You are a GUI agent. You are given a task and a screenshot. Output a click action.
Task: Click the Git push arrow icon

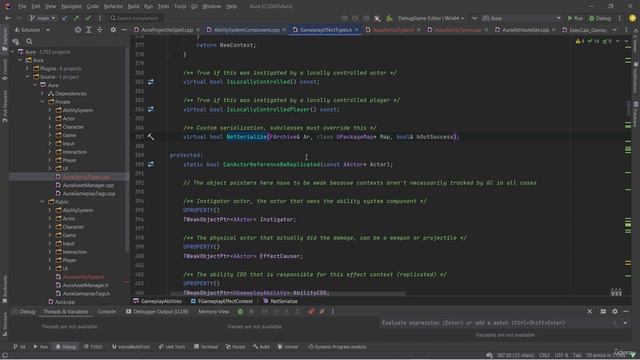(76, 18)
